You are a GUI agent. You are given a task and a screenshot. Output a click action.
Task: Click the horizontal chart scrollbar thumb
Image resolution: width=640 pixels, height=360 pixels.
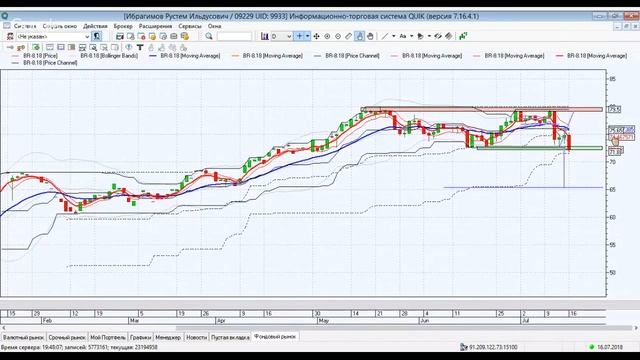click(404, 328)
